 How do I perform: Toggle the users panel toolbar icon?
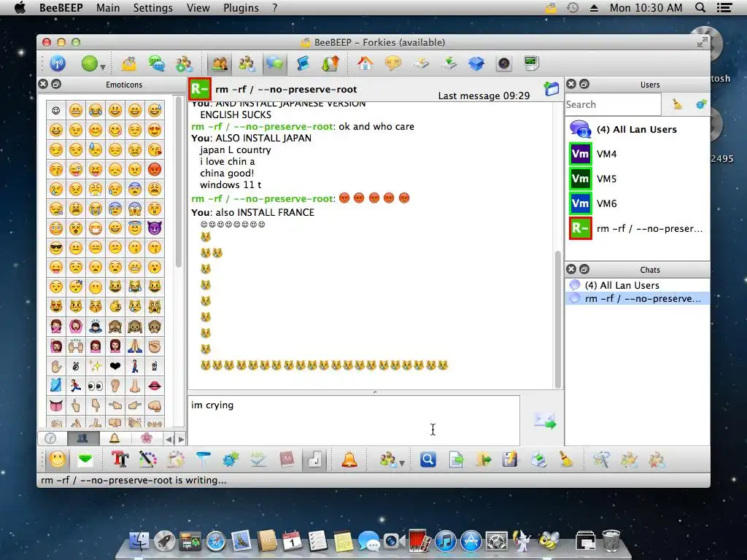click(219, 63)
